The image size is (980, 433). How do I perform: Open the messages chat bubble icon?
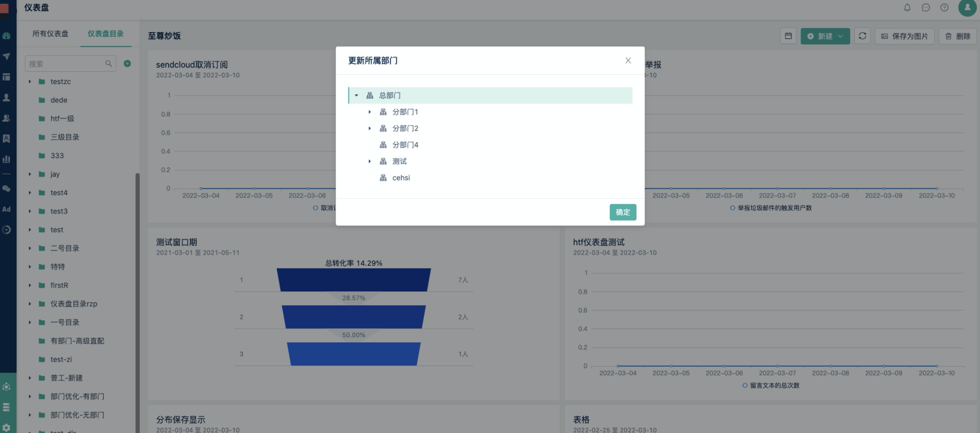pyautogui.click(x=926, y=8)
